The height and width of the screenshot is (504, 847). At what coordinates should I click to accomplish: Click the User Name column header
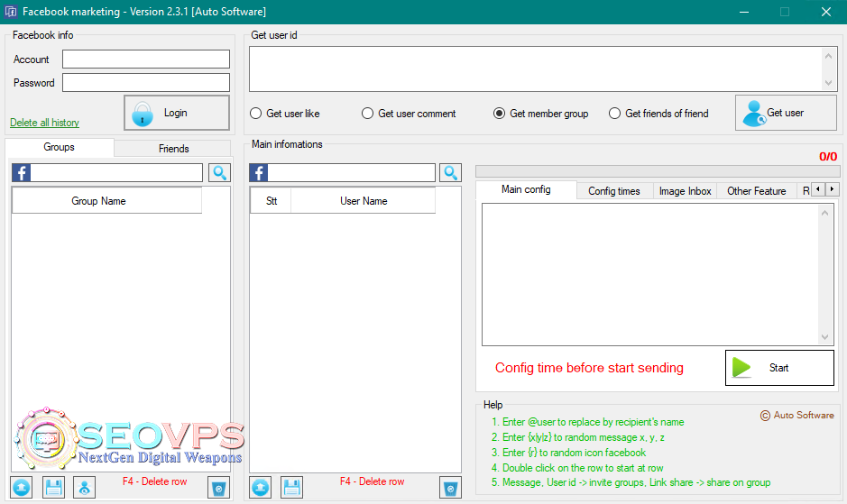(x=363, y=200)
